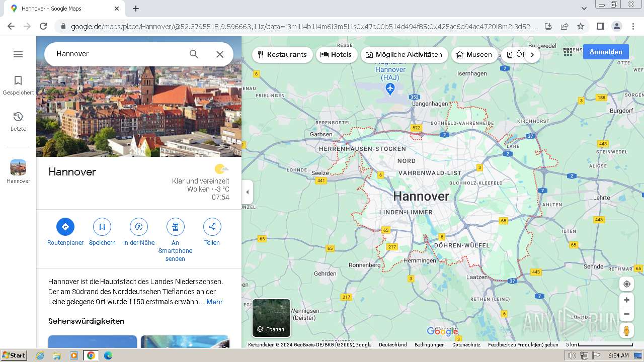Select Mögliche Aktivitäten chip
Image resolution: width=644 pixels, height=362 pixels.
405,55
